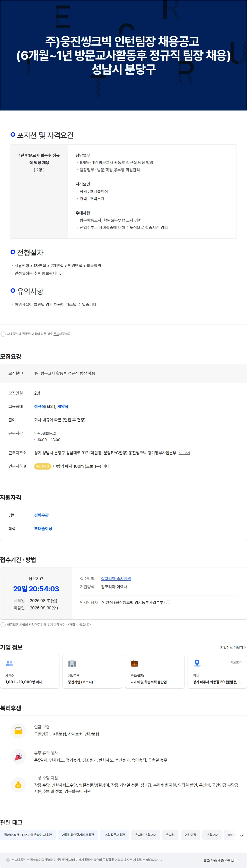Click 불법/허위/과장/오류 신고 report link
This screenshot has width=247, height=868.
point(222,860)
